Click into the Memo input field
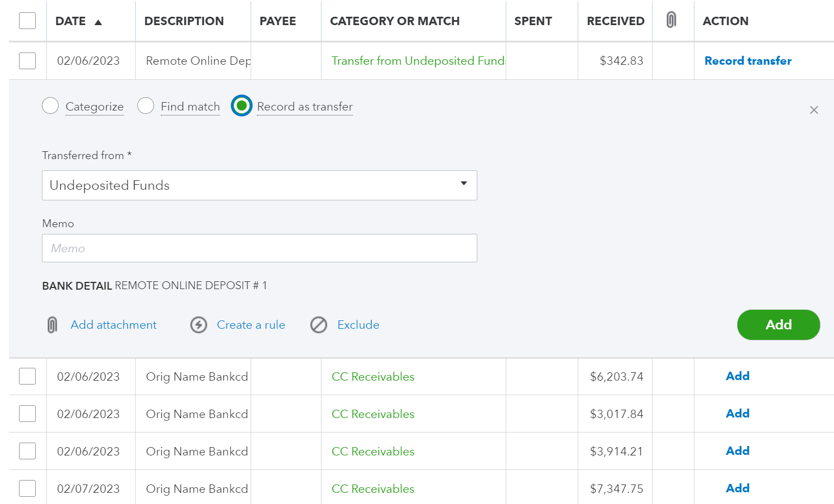The height and width of the screenshot is (504, 834). tap(260, 248)
